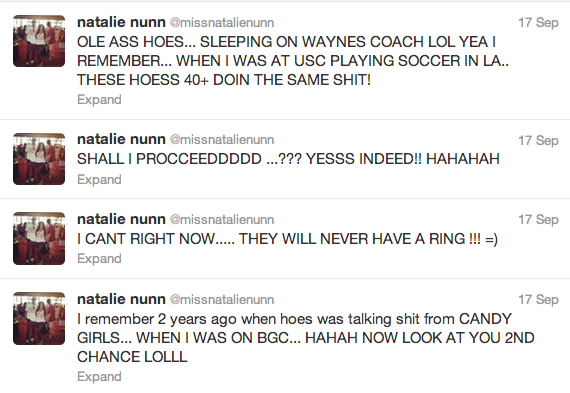Click @missnatalienunn handle on WAYNES COACH tweet
Viewport: 570px width, 393px height.
[x=222, y=23]
